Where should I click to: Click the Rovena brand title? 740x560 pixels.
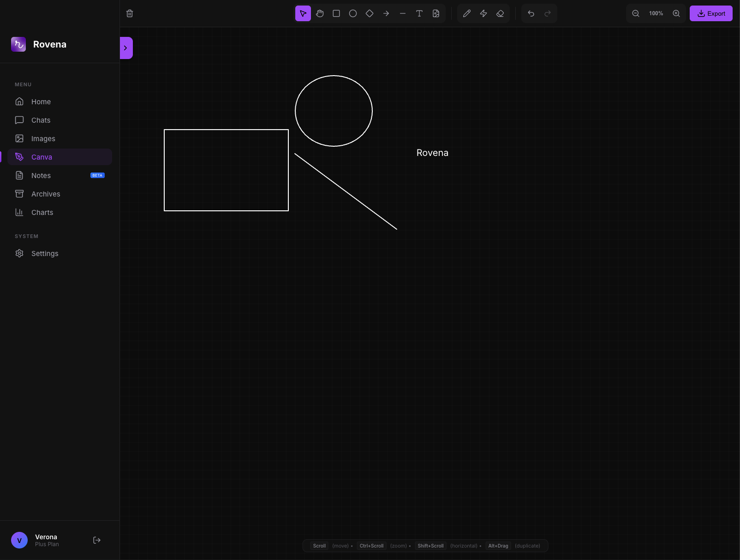[50, 44]
